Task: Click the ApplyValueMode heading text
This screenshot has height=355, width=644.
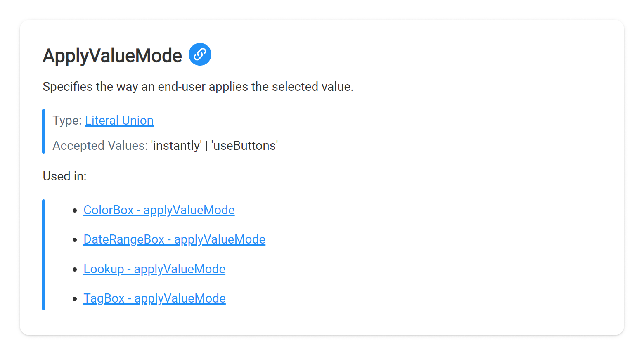Action: point(112,56)
